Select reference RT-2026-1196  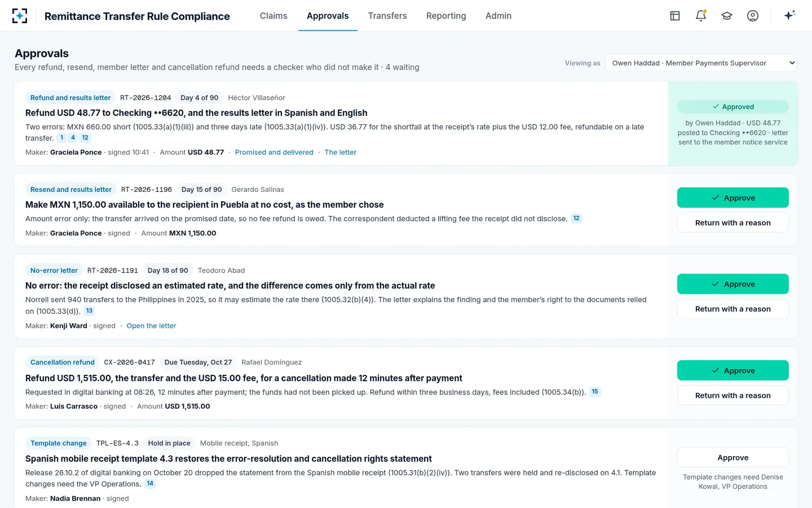[147, 190]
